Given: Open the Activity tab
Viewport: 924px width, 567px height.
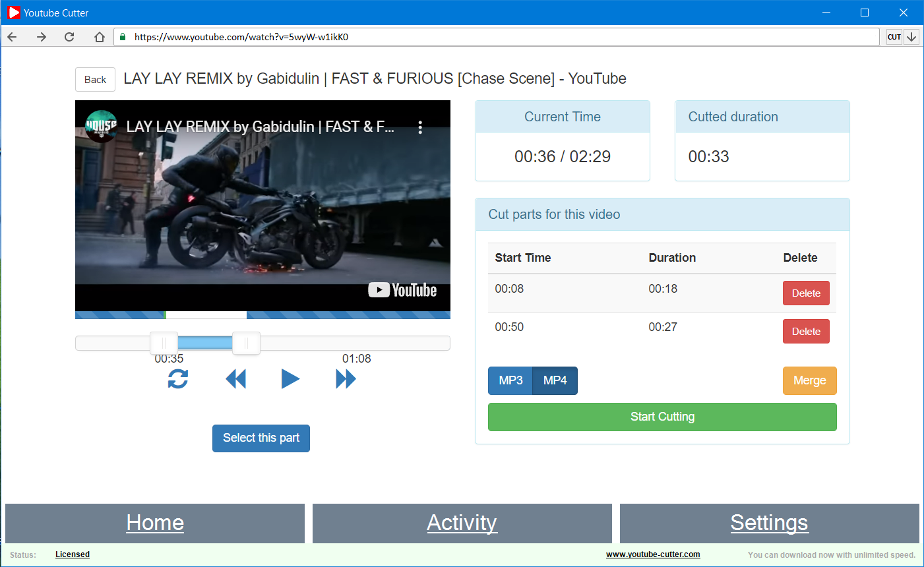Looking at the screenshot, I should [x=462, y=523].
